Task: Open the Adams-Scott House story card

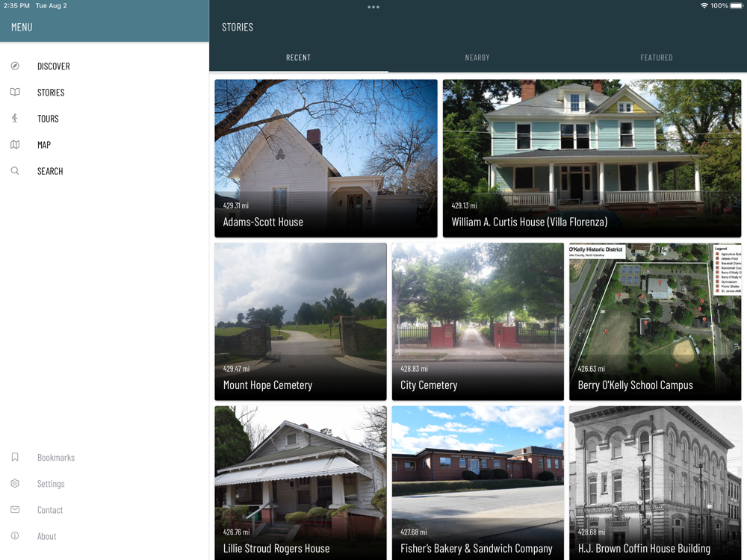Action: (326, 158)
